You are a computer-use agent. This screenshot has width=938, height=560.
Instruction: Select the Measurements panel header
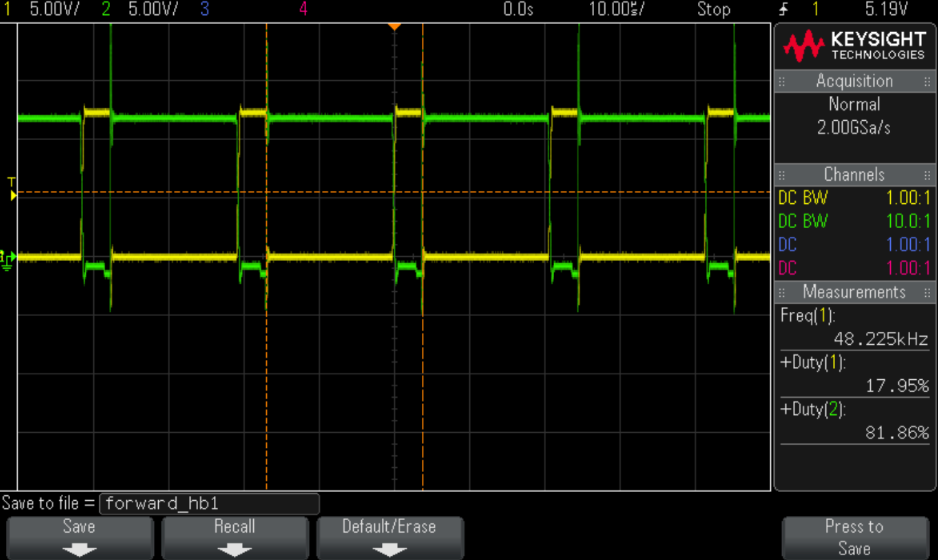pos(855,292)
